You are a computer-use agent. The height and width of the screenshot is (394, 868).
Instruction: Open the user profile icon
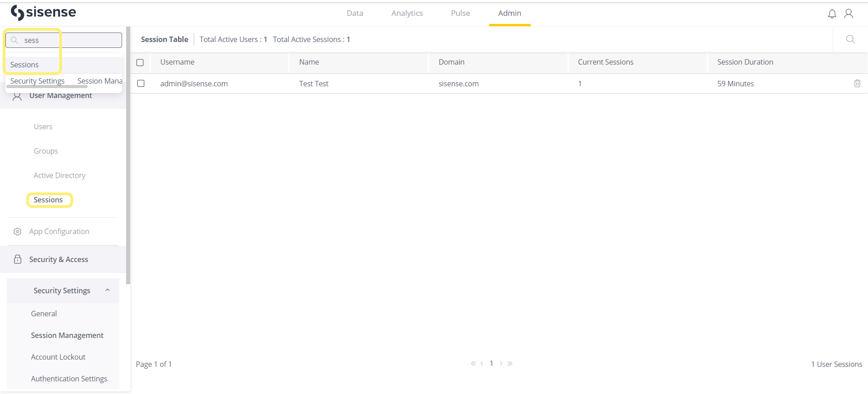849,14
